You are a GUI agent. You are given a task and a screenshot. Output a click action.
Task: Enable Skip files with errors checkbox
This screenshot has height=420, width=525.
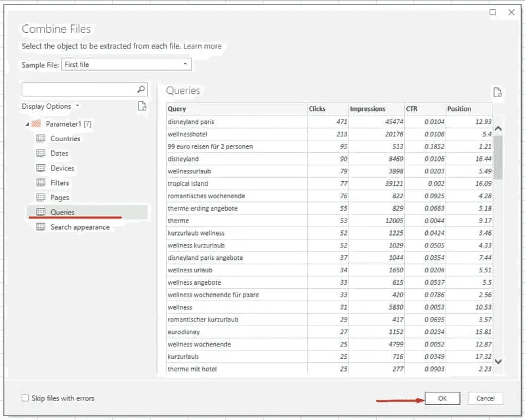(26, 398)
